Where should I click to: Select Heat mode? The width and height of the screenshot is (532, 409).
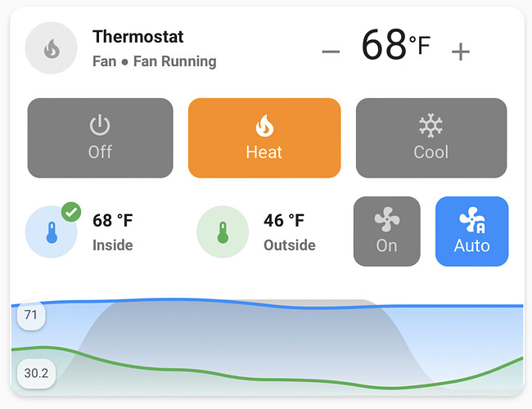[264, 138]
